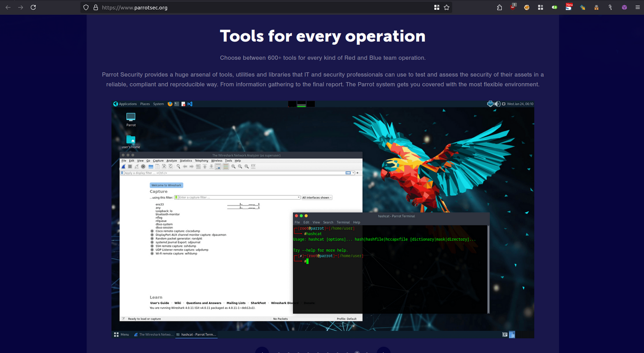The width and height of the screenshot is (644, 353).
Task: Open the Terminal menu in the hashcat window
Action: click(343, 222)
